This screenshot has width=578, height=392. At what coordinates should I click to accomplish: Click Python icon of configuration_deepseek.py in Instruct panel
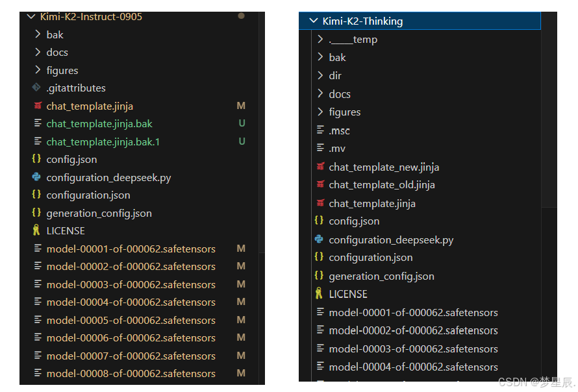(x=36, y=177)
